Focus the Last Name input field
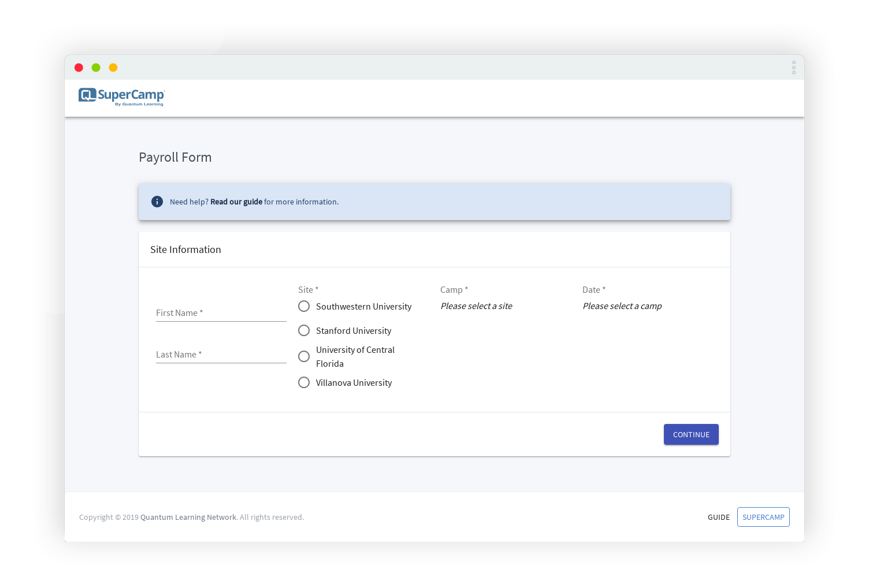 (x=221, y=354)
